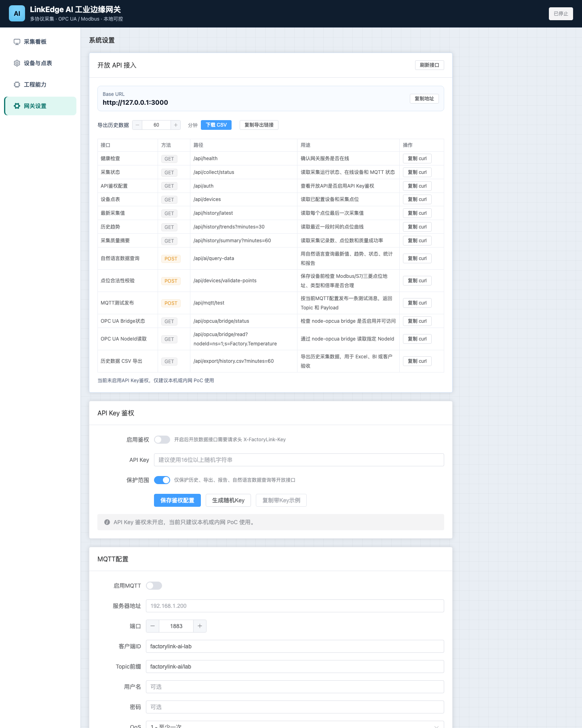Open 采集看板 in the sidebar
582x728 pixels.
tap(40, 42)
